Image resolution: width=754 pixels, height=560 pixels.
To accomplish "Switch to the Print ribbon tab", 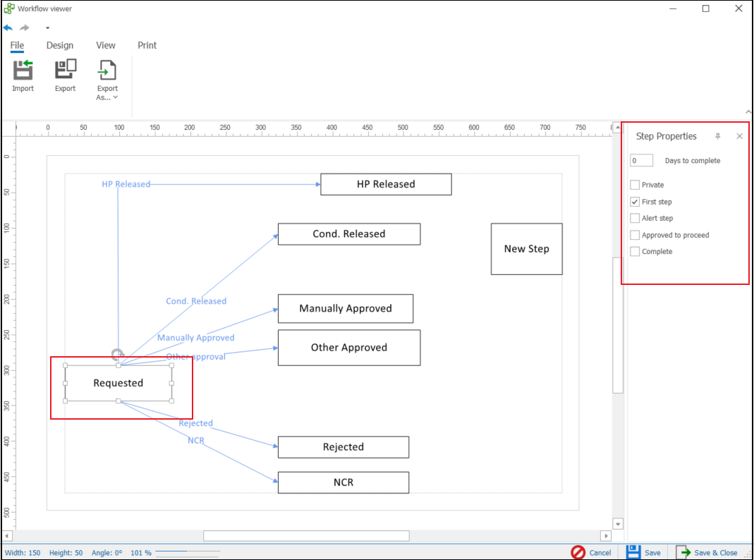I will coord(147,45).
